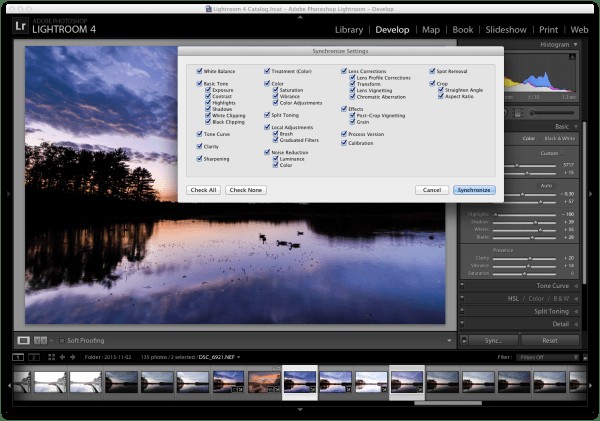Image resolution: width=600 pixels, height=421 pixels.
Task: Enable Soft Proofing checkbox
Action: pos(62,340)
